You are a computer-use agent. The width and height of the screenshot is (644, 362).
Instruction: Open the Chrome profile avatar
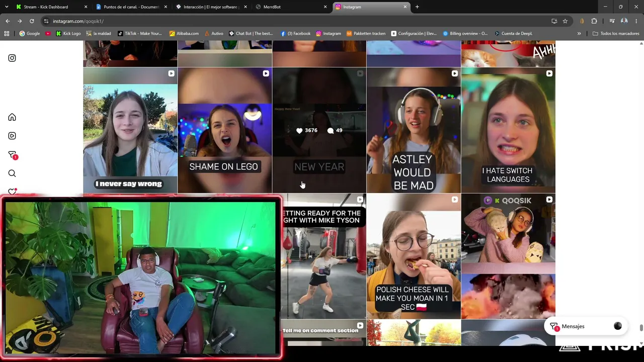[624, 21]
